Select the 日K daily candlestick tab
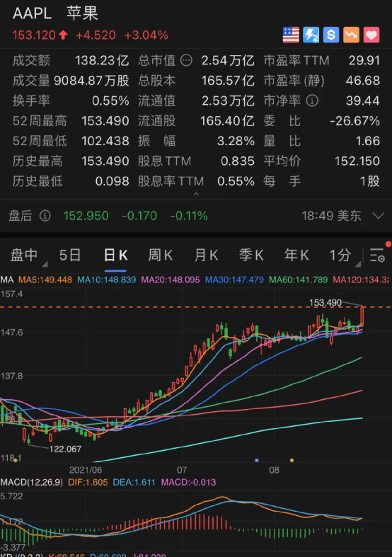 pyautogui.click(x=115, y=255)
